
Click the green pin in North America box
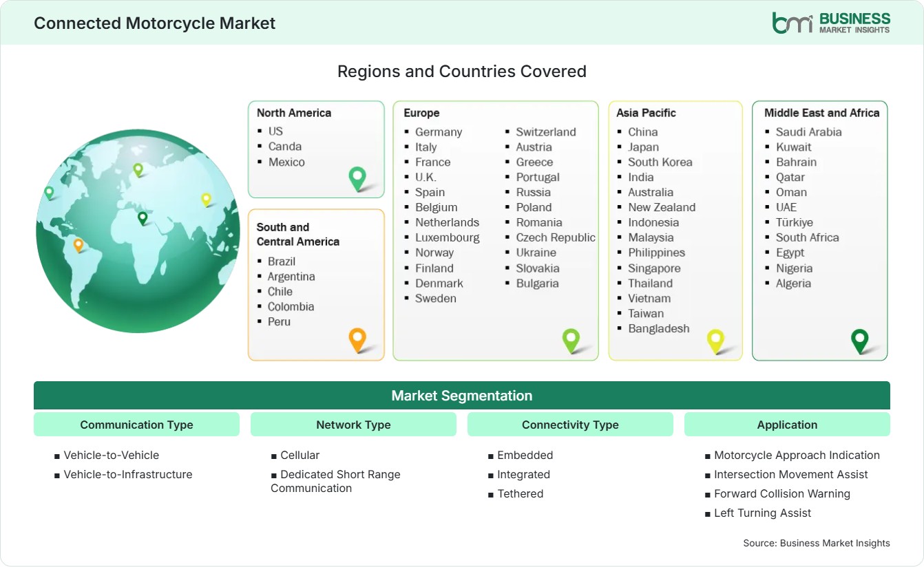click(357, 178)
